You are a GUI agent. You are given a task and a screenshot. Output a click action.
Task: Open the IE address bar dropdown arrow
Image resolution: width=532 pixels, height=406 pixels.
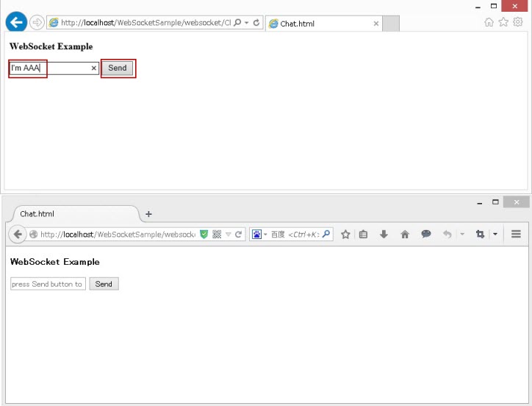[247, 23]
